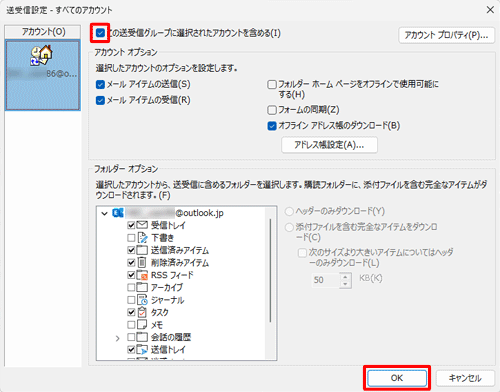Select ジャーナル label in tree

click(167, 300)
